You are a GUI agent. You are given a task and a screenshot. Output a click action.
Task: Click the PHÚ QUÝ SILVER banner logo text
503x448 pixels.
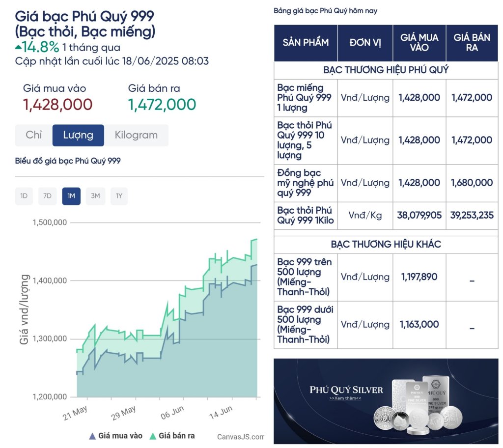tap(346, 390)
